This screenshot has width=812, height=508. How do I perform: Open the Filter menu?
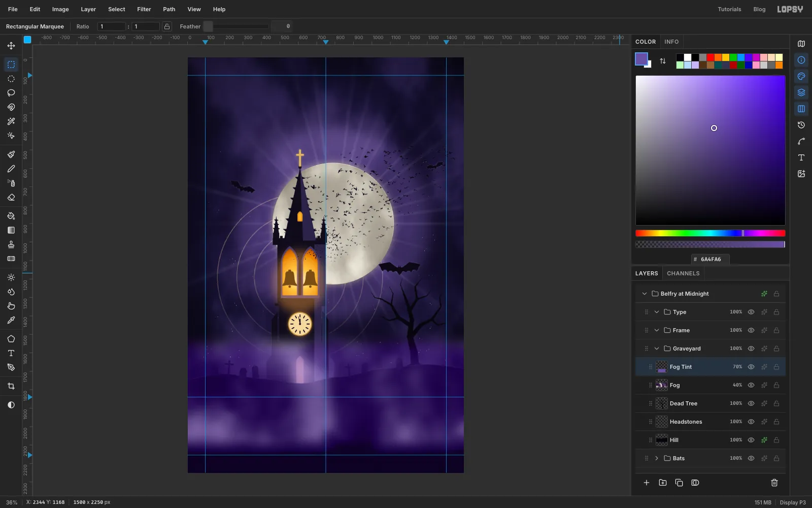tap(144, 9)
